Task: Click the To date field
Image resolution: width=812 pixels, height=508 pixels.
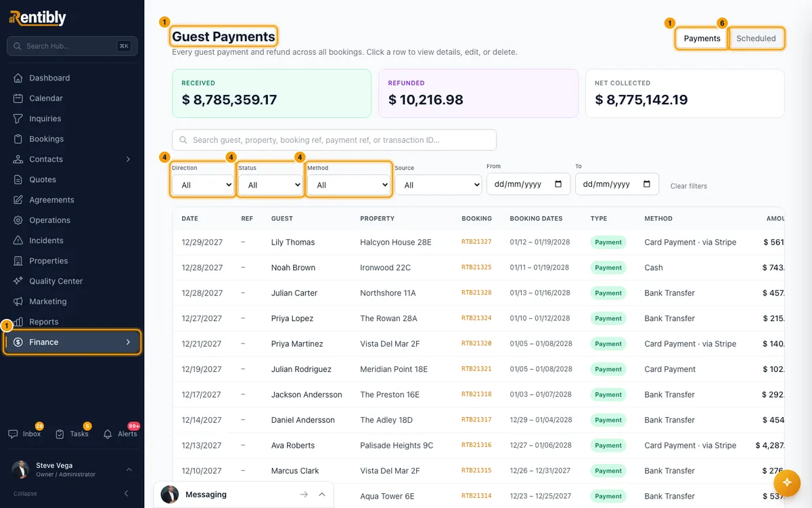Action: coord(617,184)
